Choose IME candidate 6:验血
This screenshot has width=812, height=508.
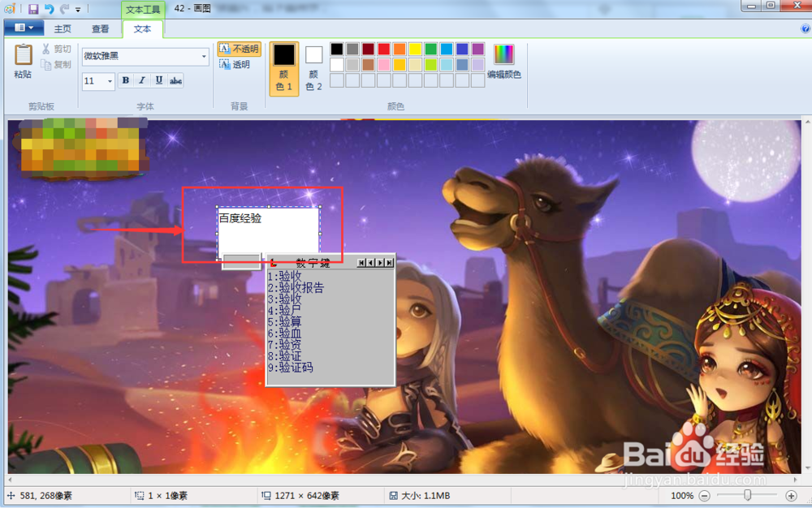285,334
